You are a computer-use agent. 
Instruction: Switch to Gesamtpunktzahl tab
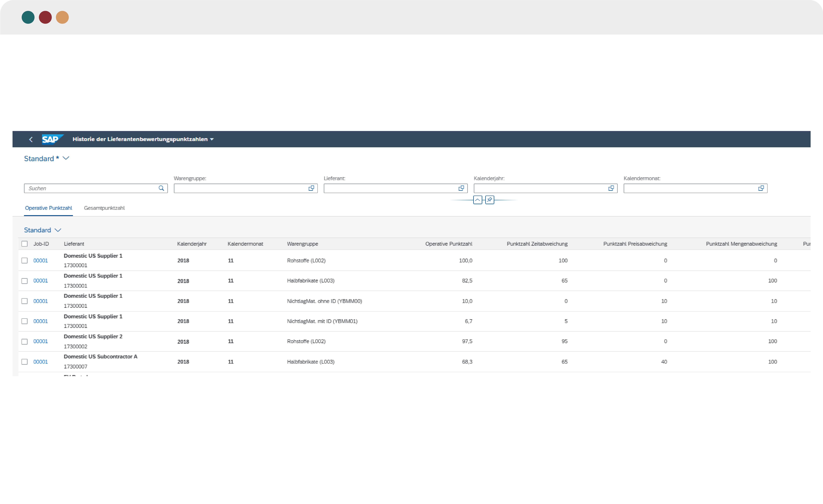point(104,208)
